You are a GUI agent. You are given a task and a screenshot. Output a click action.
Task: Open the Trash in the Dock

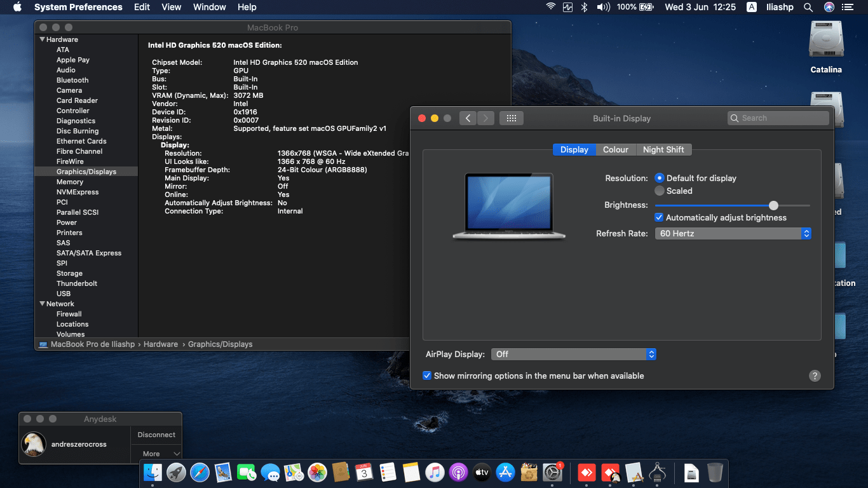point(715,472)
